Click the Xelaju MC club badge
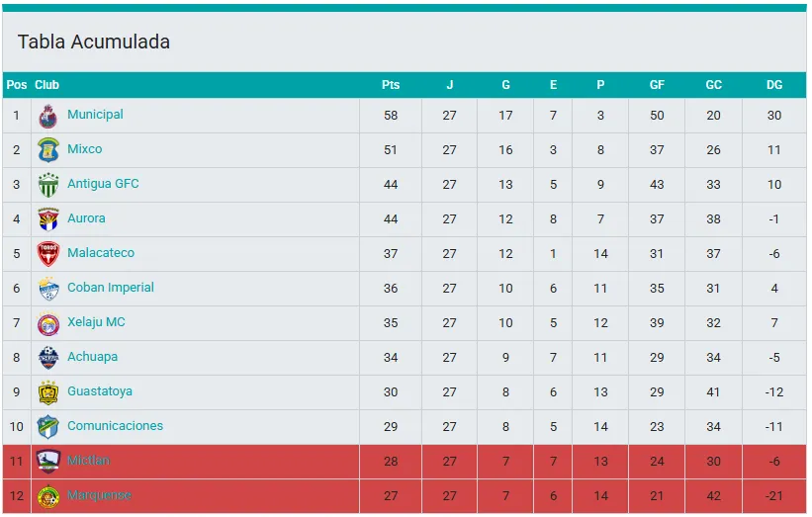Image resolution: width=812 pixels, height=517 pixels. pyautogui.click(x=48, y=323)
